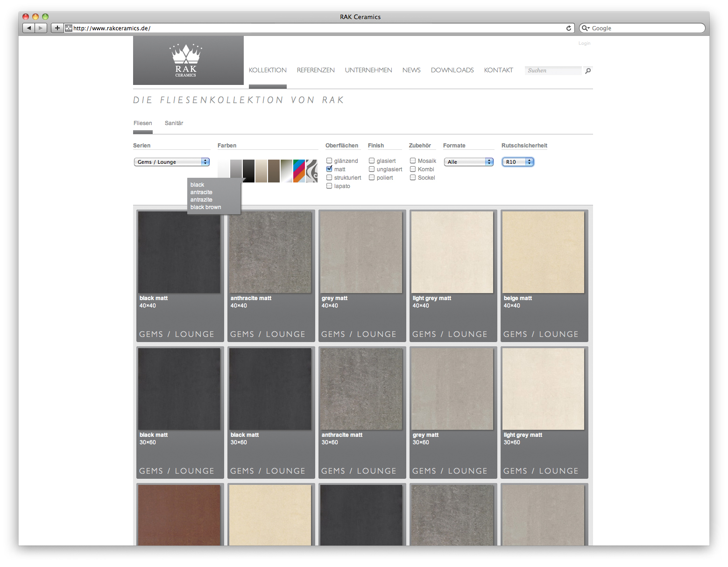
Task: Open the light grey matt 40×40 tile
Action: coord(452,252)
